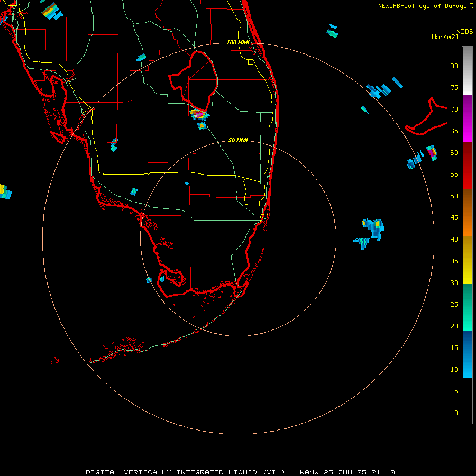Click the 70 value on the color scale
This screenshot has width=476, height=476.
point(454,109)
